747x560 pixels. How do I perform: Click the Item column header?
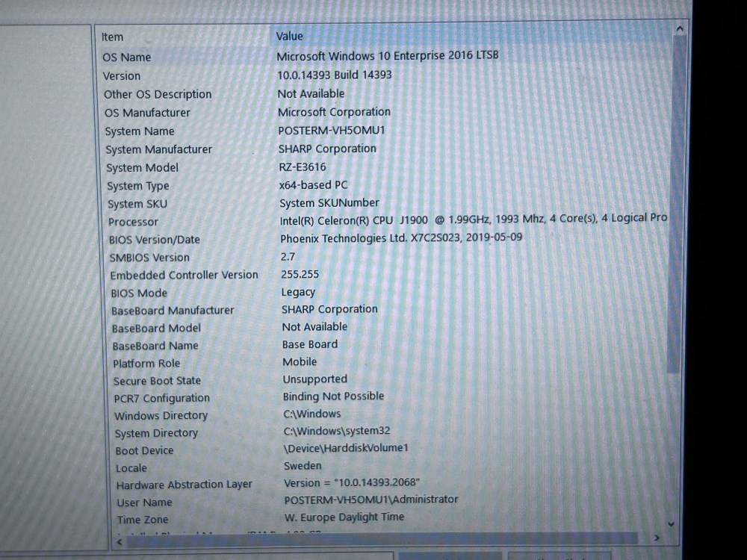coord(113,37)
